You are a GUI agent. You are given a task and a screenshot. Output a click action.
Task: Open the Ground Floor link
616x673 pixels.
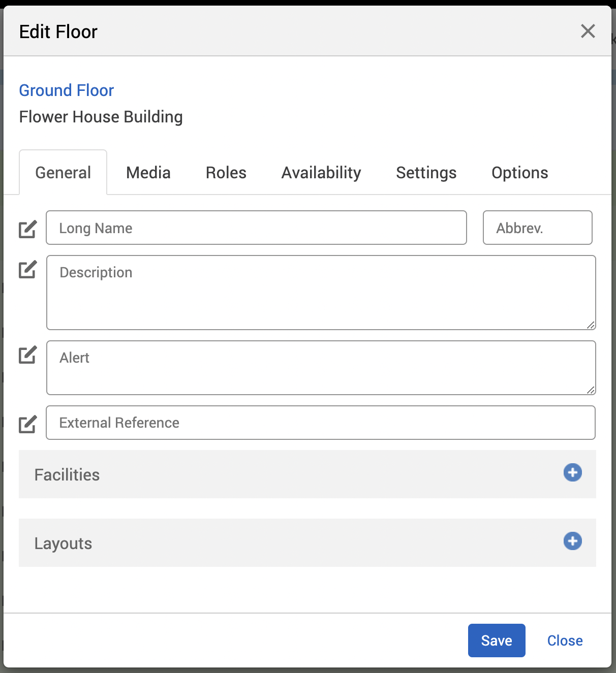click(67, 90)
